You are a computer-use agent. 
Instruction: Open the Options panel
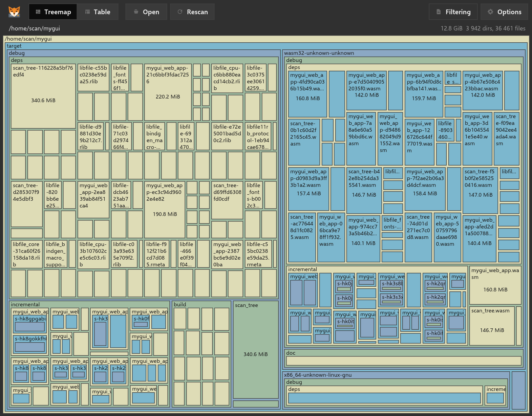[504, 12]
